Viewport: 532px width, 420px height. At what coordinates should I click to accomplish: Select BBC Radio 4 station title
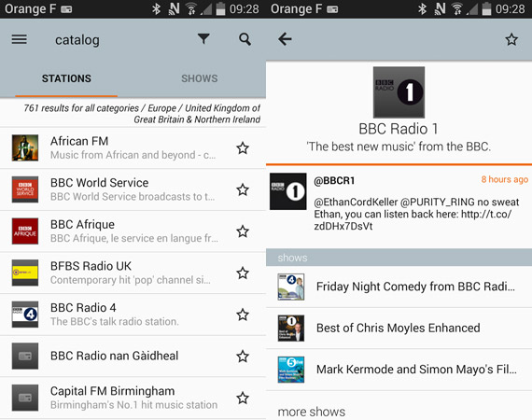click(83, 308)
